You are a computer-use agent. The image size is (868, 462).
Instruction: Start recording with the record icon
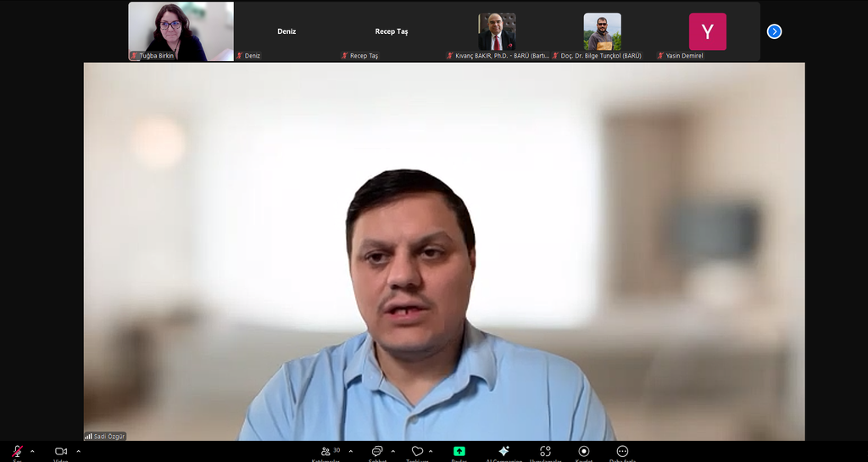[584, 452]
